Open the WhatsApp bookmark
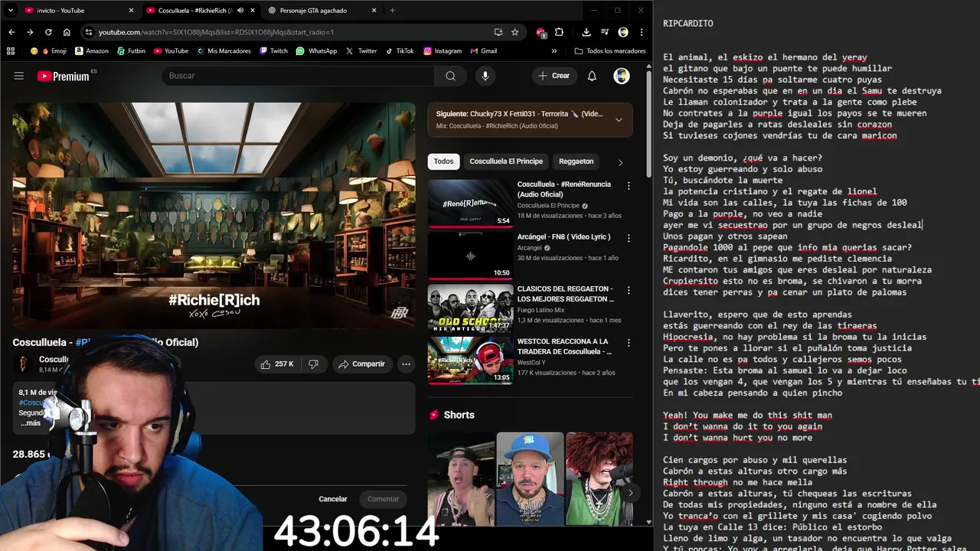Screen dimensions: 980x551 (316, 51)
